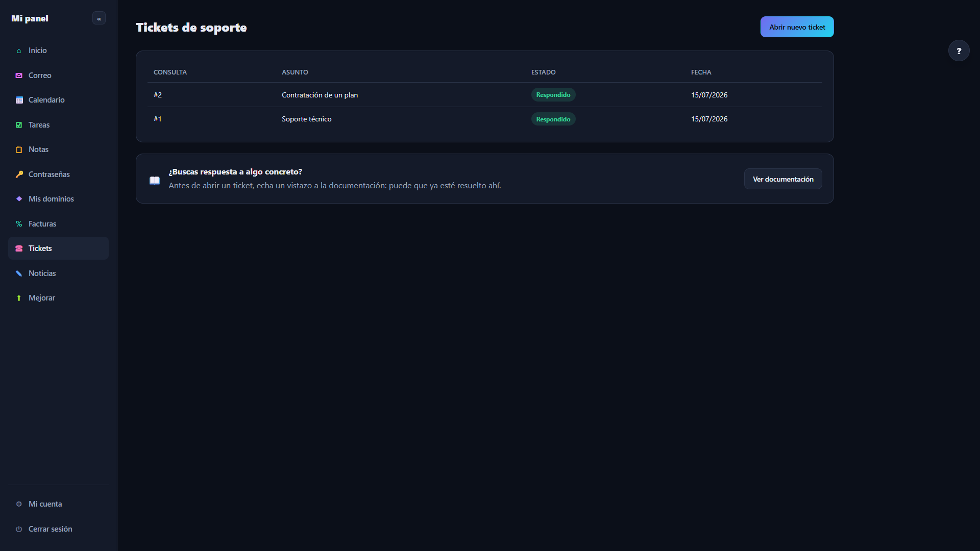Viewport: 980px width, 551px height.
Task: Click the Tickets de soporte heading
Action: pyautogui.click(x=191, y=28)
